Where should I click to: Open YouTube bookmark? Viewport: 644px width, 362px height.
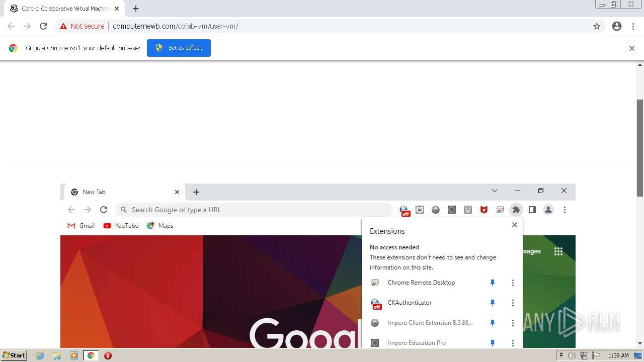point(121,226)
